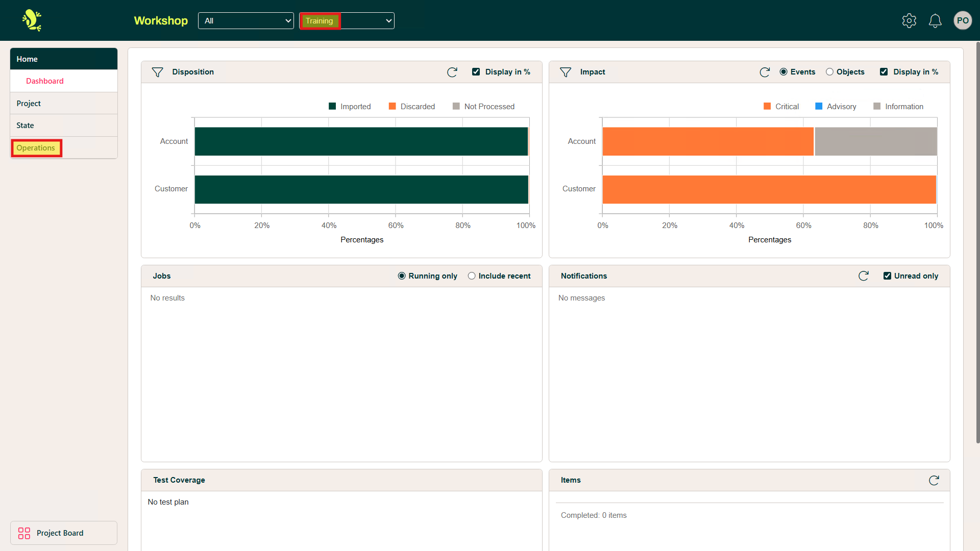The width and height of the screenshot is (980, 551).
Task: Refresh the Items panel
Action: click(934, 480)
